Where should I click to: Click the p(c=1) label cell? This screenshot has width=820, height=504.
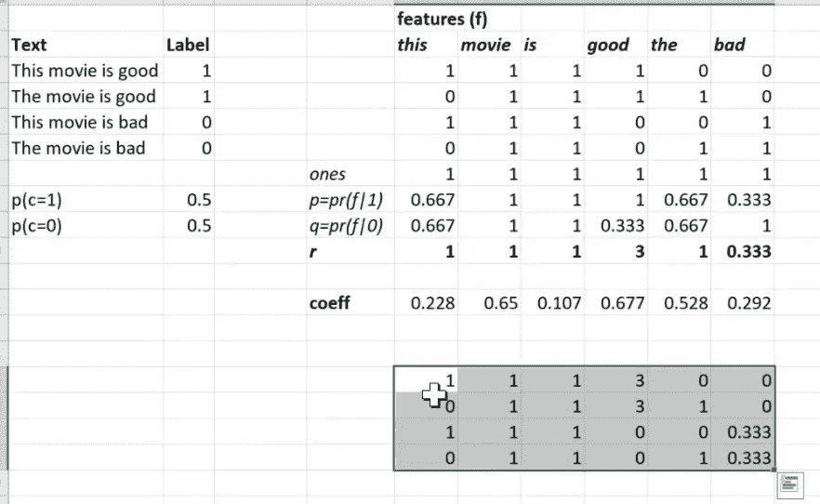coord(36,200)
